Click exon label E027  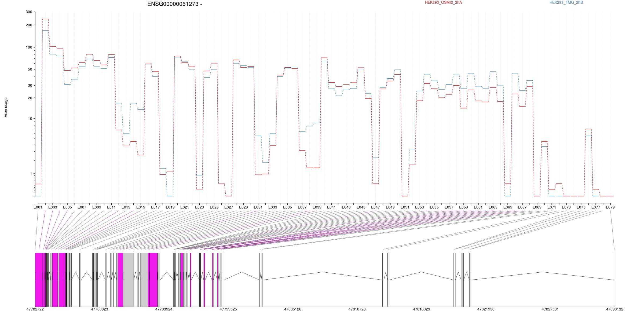tap(229, 207)
